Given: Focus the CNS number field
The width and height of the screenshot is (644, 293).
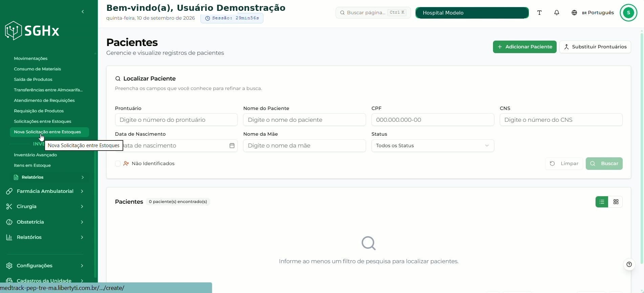Looking at the screenshot, I should [x=561, y=120].
